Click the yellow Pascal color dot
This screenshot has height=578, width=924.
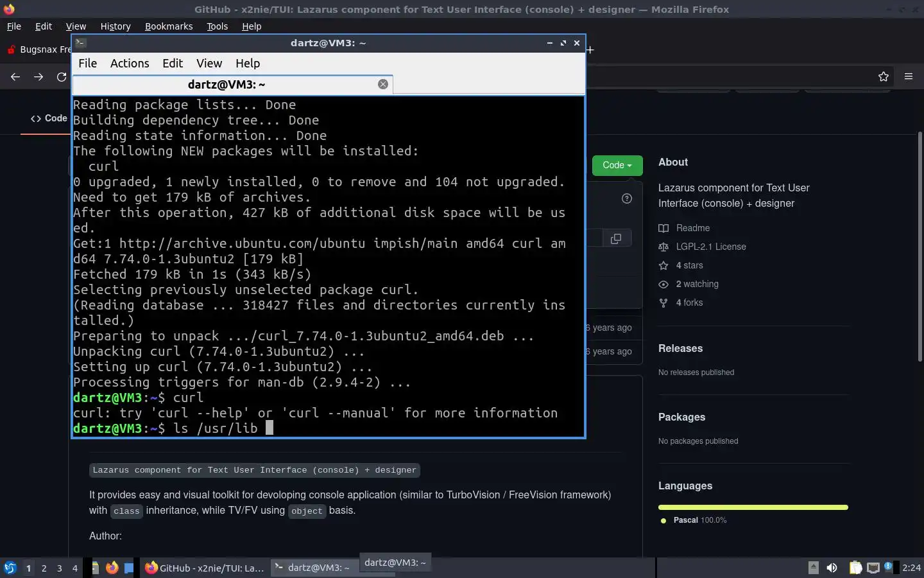663,521
